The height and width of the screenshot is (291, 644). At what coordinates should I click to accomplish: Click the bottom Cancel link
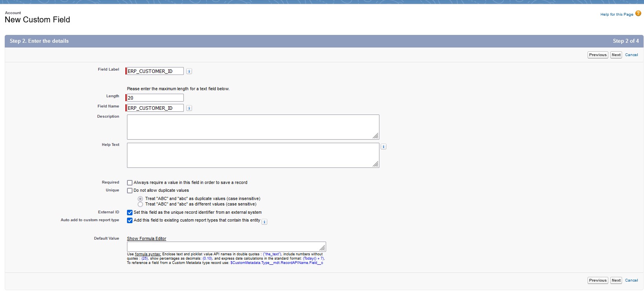(631, 280)
